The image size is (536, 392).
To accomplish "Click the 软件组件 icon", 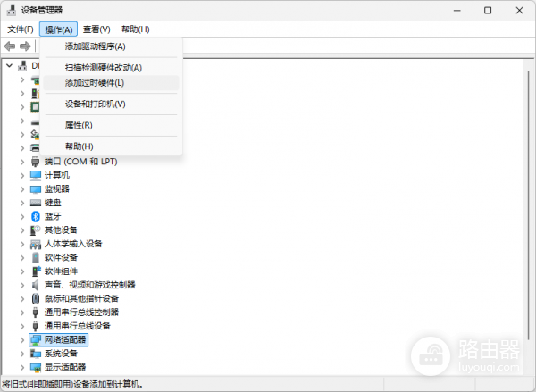I will click(36, 271).
